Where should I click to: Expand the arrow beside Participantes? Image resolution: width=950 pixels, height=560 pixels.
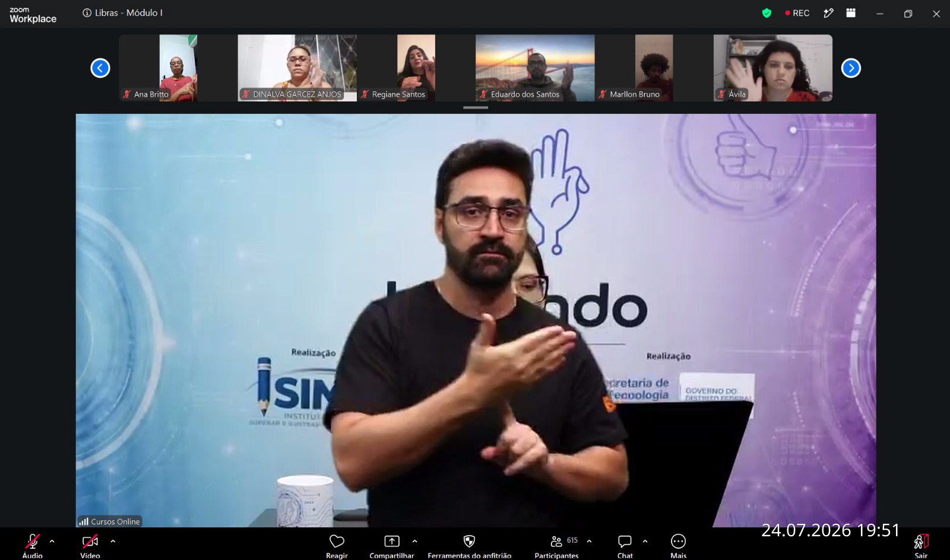589,541
